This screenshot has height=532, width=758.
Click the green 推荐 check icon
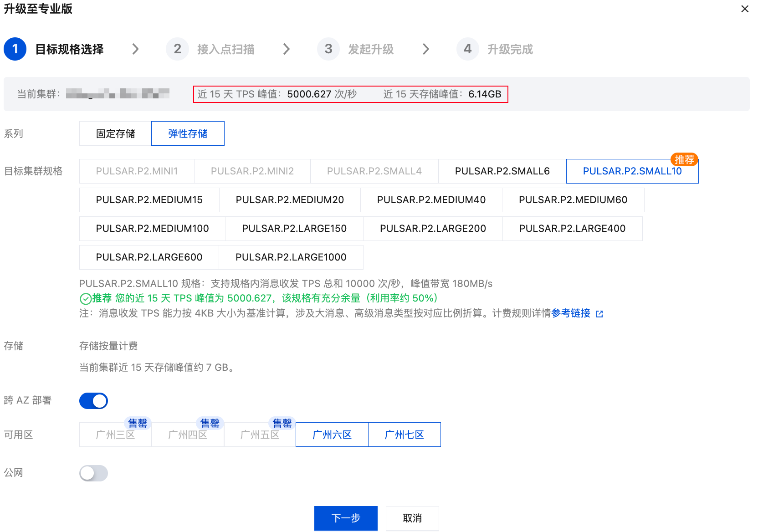(85, 299)
